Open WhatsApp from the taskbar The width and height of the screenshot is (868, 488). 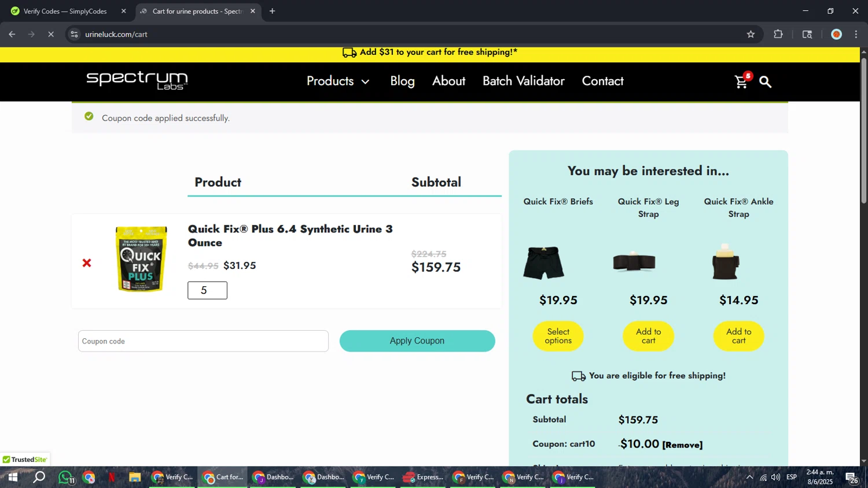tap(65, 478)
